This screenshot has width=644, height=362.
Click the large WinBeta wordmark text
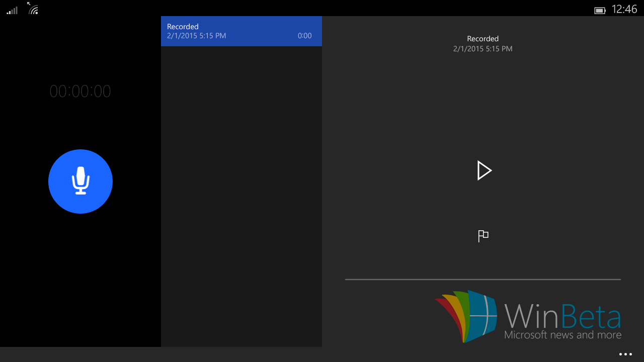(562, 316)
